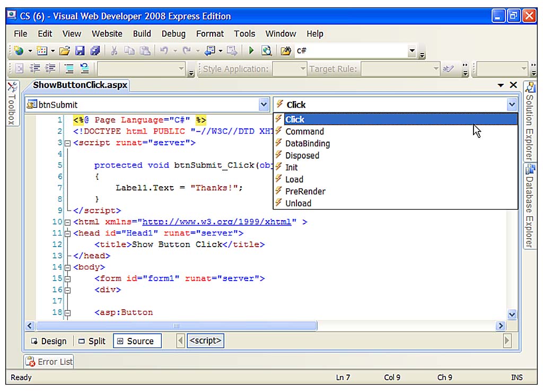Open the File menu
The width and height of the screenshot is (543, 392).
tap(21, 33)
